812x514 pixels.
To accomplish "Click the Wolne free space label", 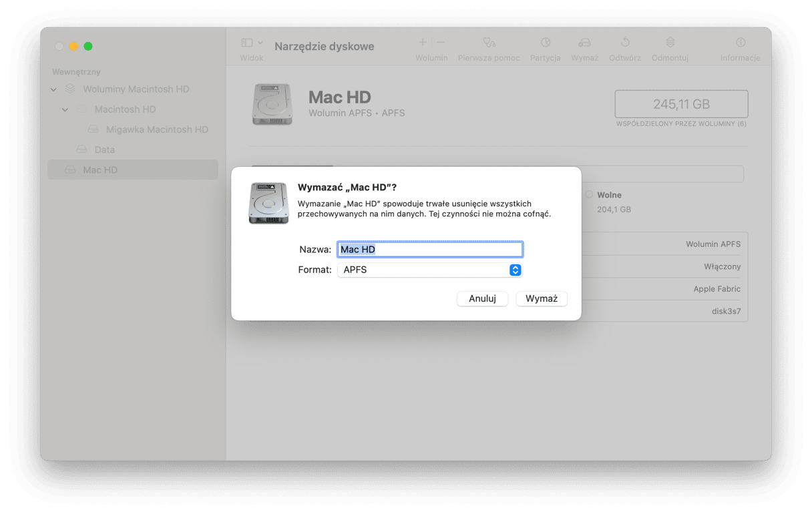I will tap(609, 195).
